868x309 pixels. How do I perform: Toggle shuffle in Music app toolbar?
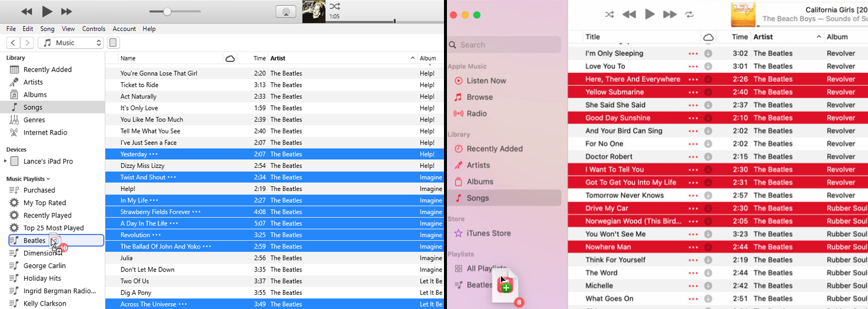click(610, 14)
